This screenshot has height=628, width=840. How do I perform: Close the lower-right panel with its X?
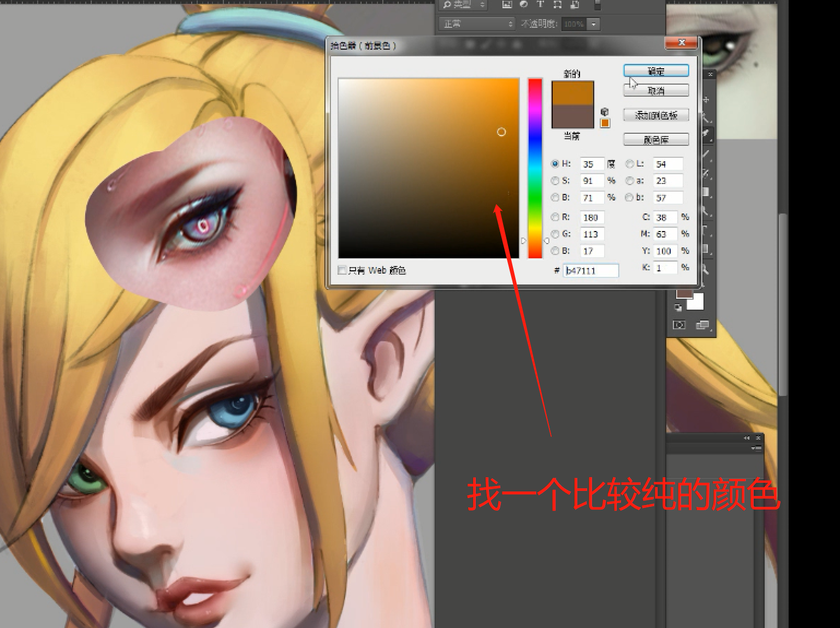coord(758,438)
